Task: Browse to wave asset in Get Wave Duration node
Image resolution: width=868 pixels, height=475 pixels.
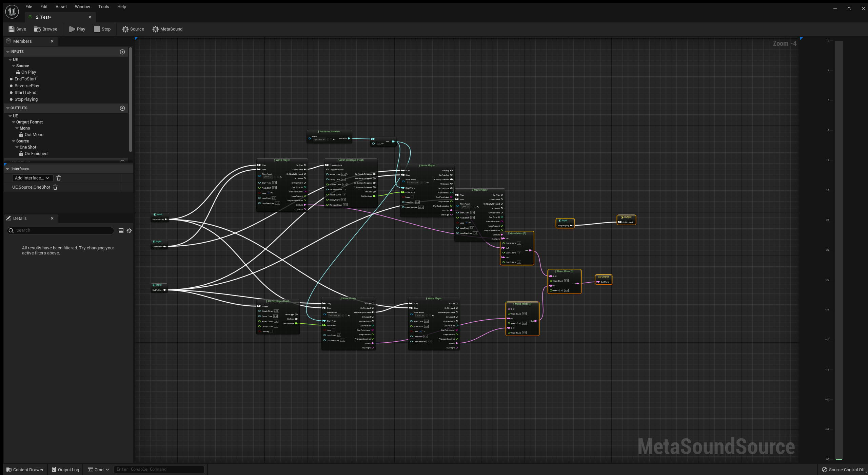Action: pos(331,139)
